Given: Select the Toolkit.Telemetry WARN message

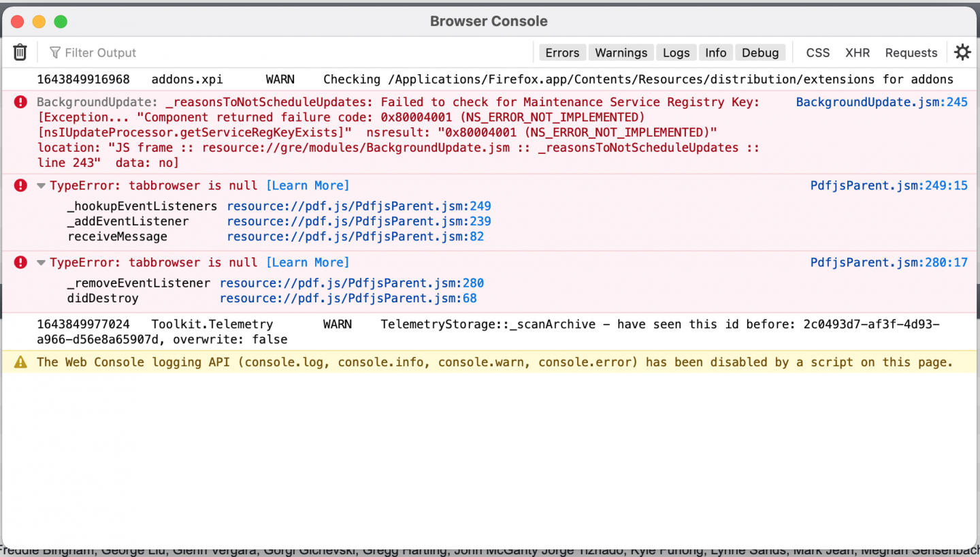Looking at the screenshot, I should tap(490, 332).
